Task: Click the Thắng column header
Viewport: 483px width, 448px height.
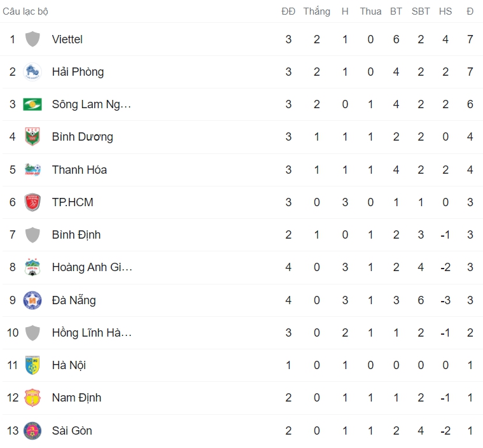Action: (317, 11)
